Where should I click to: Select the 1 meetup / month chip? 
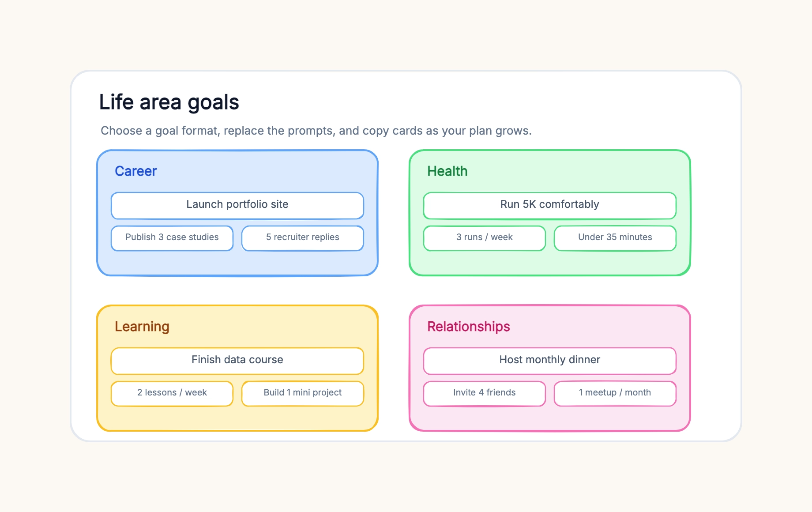coord(615,393)
